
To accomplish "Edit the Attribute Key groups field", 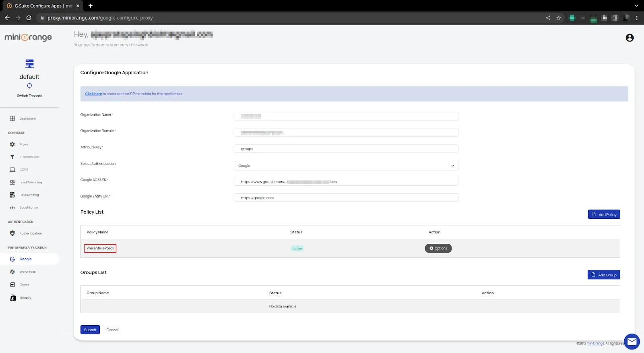I will pos(346,149).
